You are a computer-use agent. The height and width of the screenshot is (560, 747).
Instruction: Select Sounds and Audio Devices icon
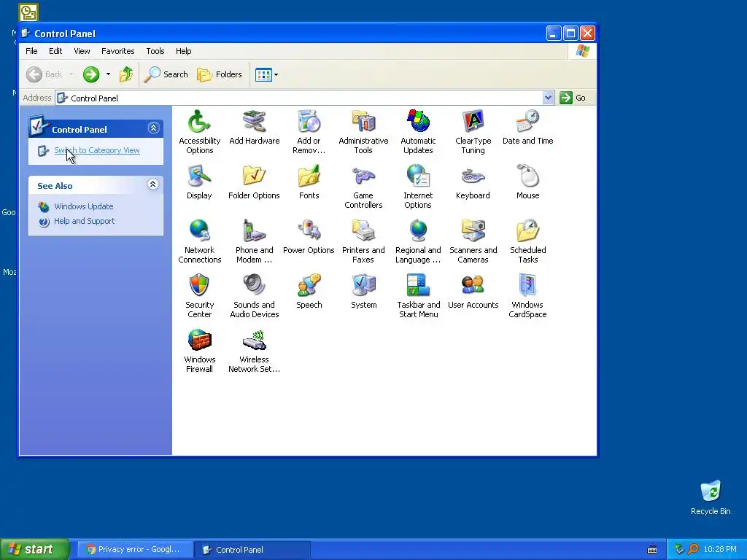(x=254, y=286)
